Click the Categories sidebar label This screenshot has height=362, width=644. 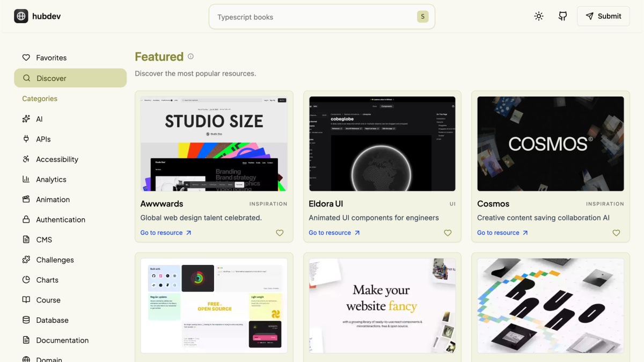tap(40, 99)
